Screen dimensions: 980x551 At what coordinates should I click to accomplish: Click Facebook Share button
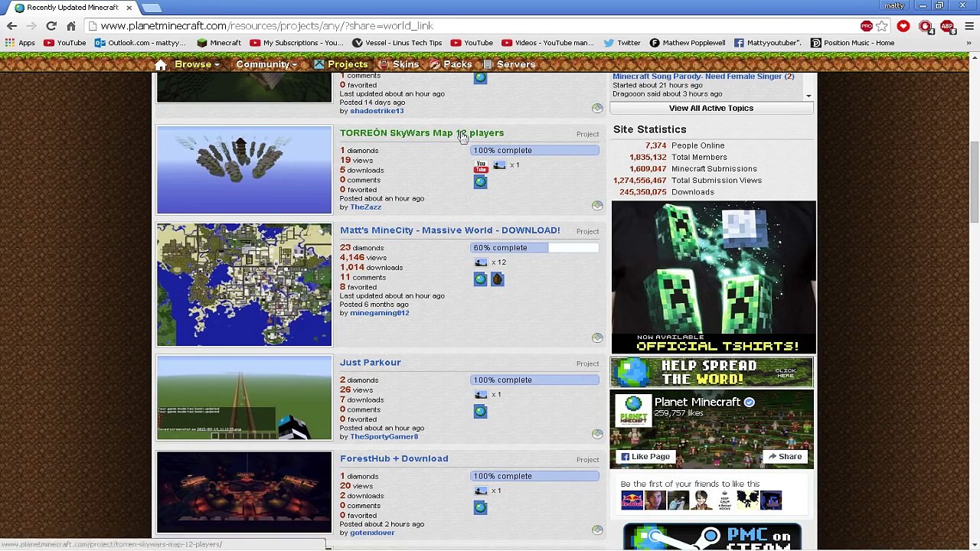(785, 457)
